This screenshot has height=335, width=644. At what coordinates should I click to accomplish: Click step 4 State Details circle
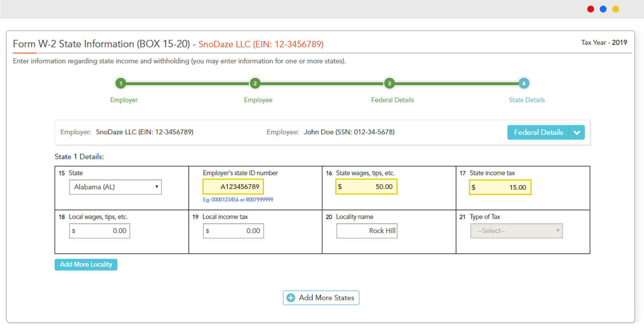click(x=523, y=84)
